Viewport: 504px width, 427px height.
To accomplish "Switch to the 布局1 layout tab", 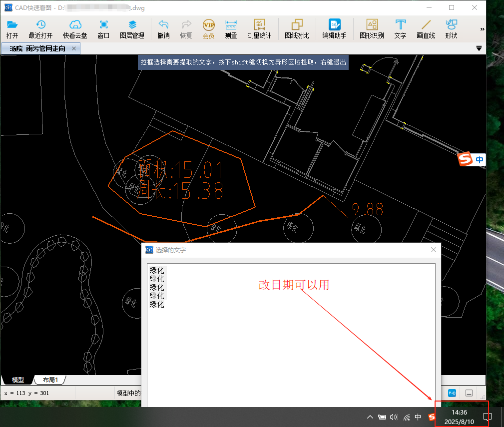I will [50, 380].
